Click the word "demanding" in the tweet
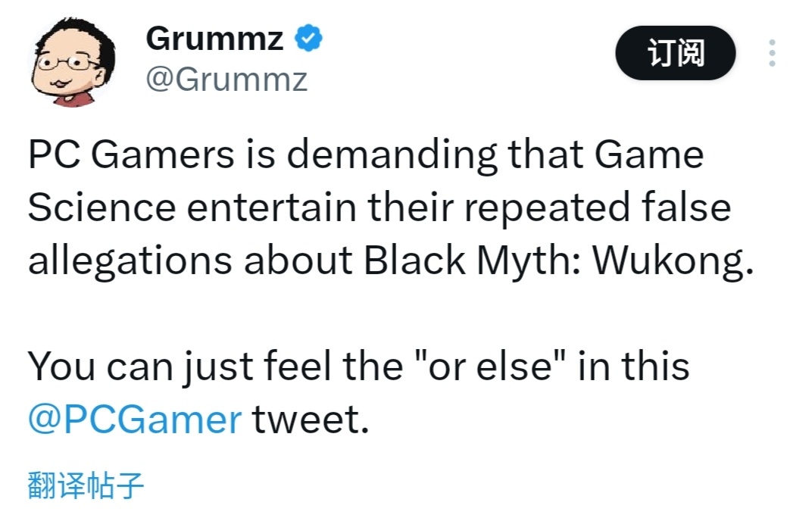 point(392,155)
